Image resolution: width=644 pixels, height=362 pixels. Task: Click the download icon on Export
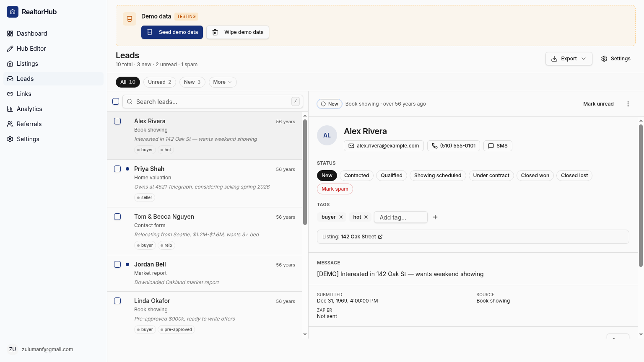coord(554,59)
